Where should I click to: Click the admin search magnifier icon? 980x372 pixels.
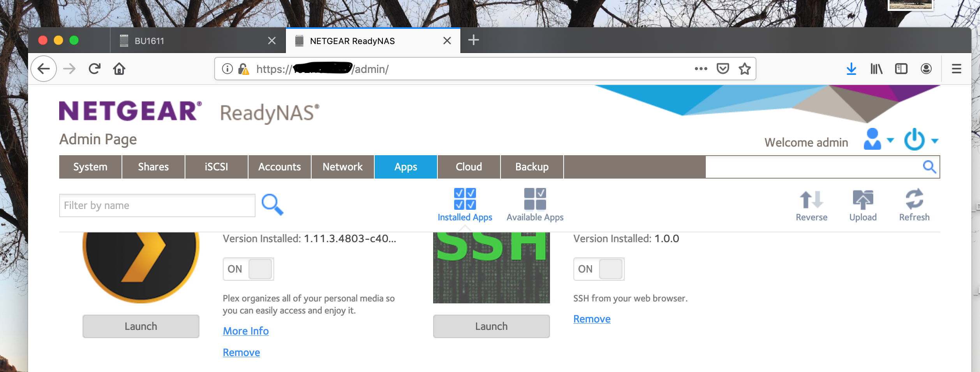[x=929, y=167]
